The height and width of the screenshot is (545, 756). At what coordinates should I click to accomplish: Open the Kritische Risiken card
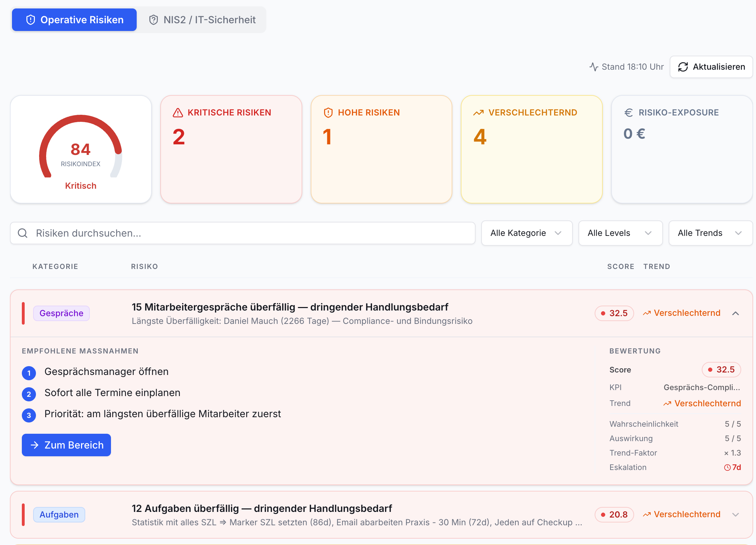coord(231,149)
